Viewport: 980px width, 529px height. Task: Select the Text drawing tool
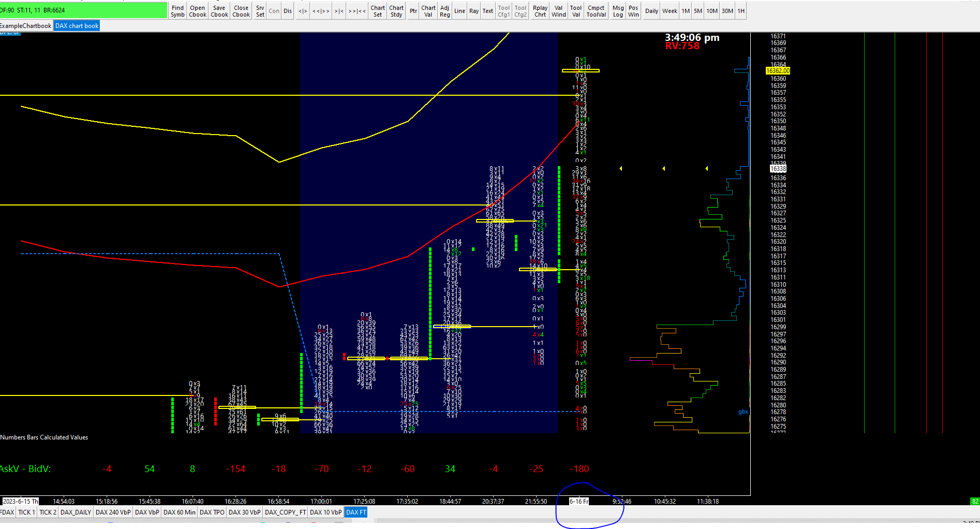[x=488, y=11]
